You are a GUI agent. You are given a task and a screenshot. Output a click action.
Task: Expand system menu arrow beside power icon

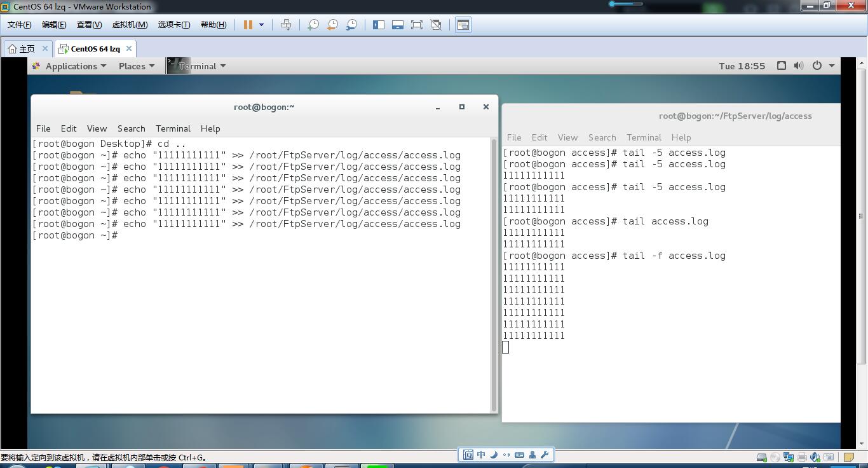832,66
